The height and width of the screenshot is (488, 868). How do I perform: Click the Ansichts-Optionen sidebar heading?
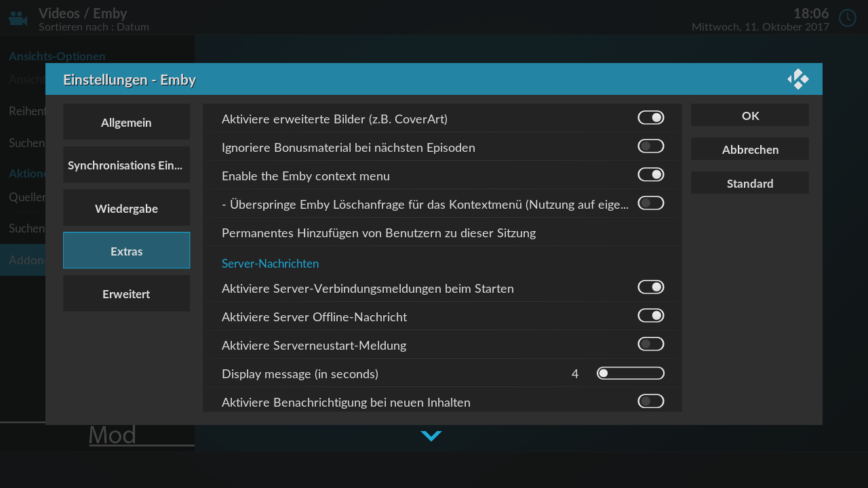(x=57, y=56)
